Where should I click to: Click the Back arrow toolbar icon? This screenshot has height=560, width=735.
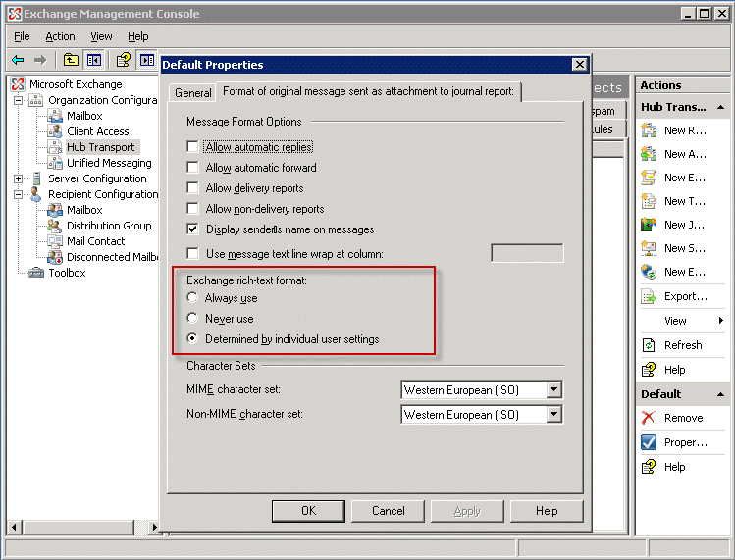(x=18, y=60)
